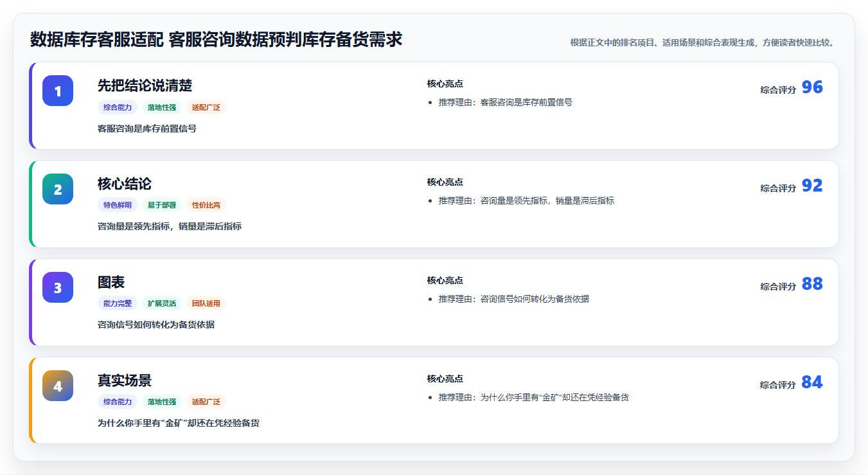Click the rank 2 number badge
This screenshot has height=475, width=868.
58,189
